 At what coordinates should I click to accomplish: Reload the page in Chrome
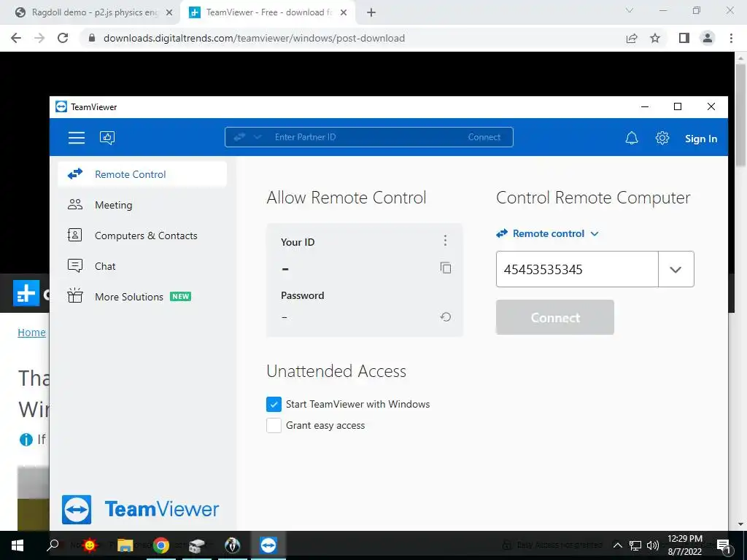click(x=63, y=38)
